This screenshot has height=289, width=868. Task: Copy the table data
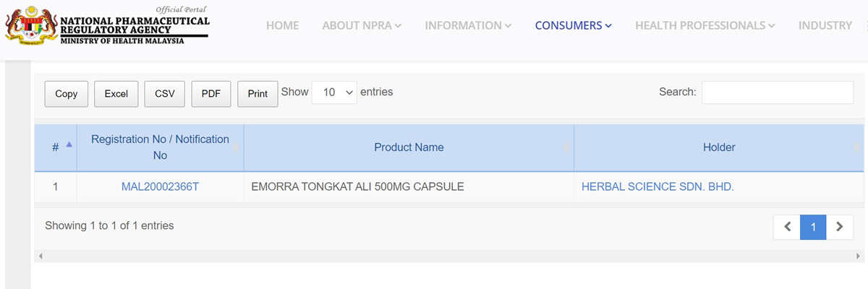(x=67, y=94)
